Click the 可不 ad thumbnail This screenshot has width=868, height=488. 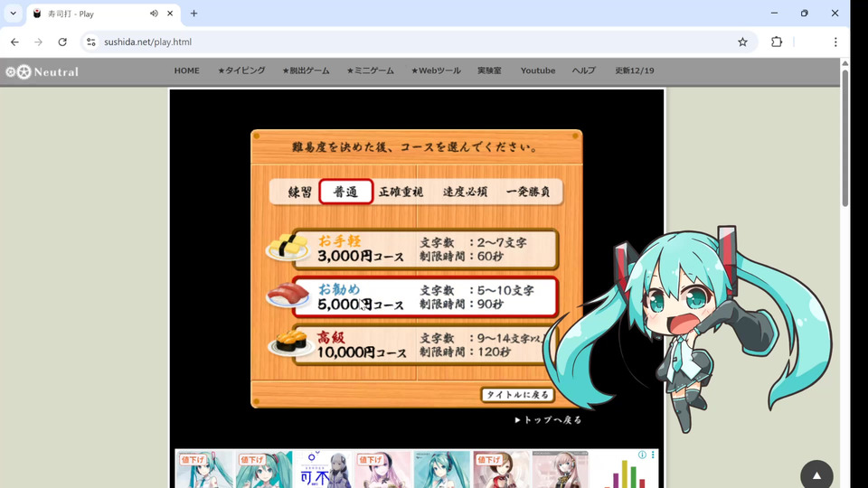(x=323, y=469)
